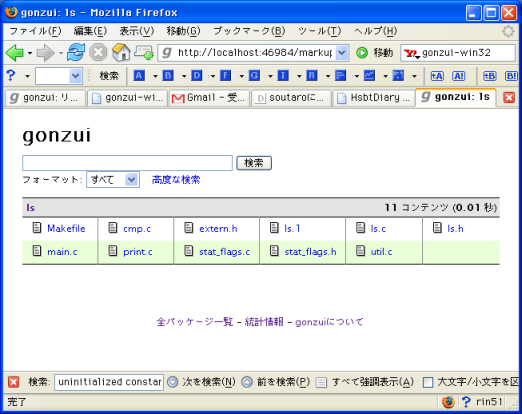Find previous match with 前を検索 button

(x=275, y=382)
